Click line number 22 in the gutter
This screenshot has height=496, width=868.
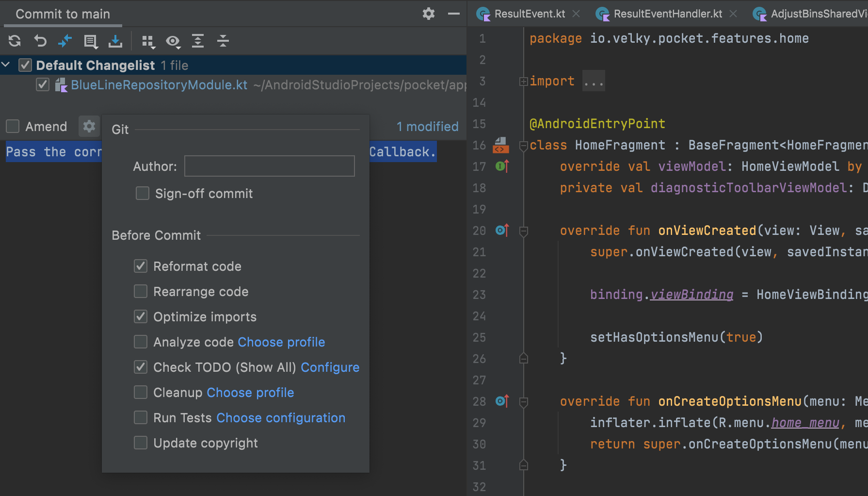(x=479, y=273)
